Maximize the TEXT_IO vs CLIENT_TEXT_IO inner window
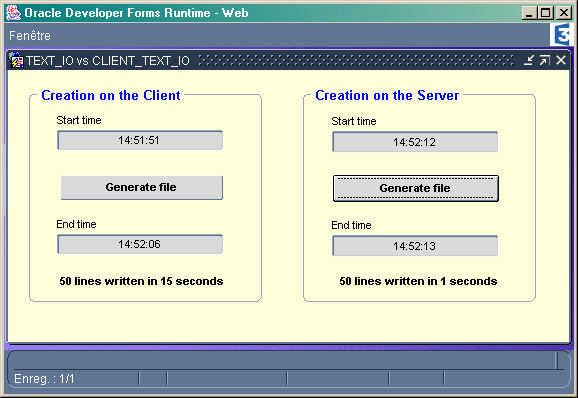Screen dimensions: 578x398 click(545, 60)
